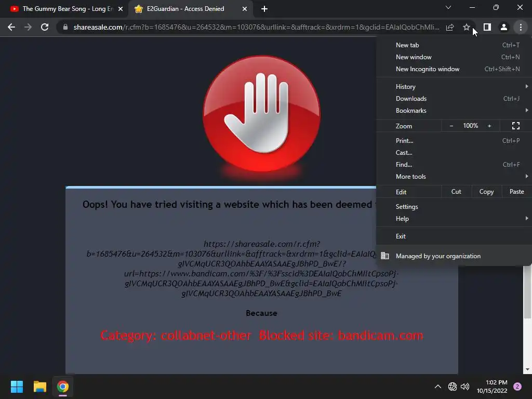The image size is (532, 399).
Task: Enter fullscreen via the zoom row icon
Action: coord(516,126)
